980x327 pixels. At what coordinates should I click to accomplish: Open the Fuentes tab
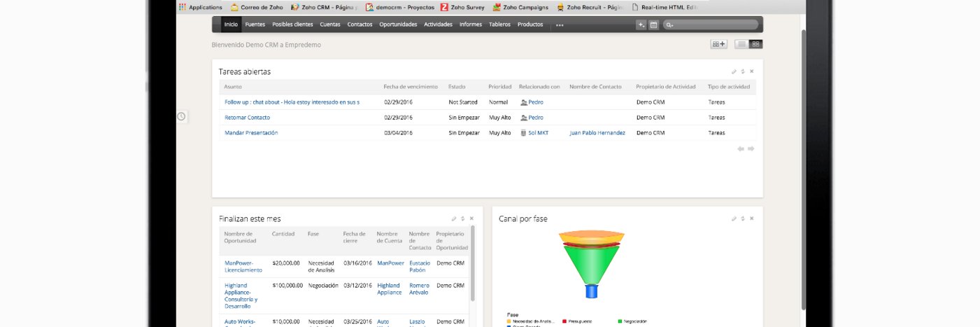point(255,25)
